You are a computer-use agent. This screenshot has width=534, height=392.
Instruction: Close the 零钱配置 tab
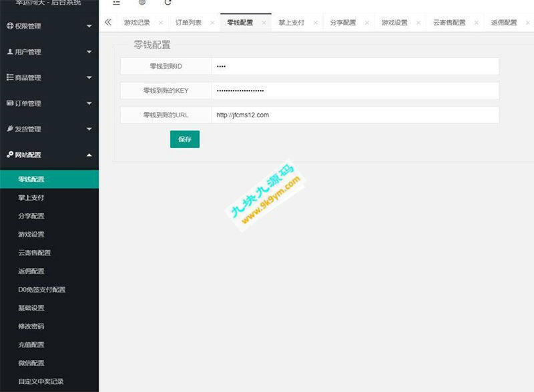pyautogui.click(x=264, y=23)
